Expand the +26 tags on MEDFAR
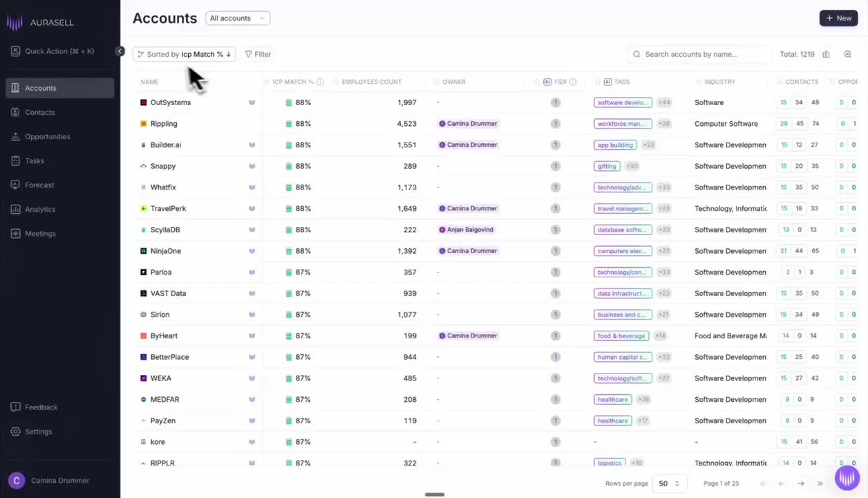 point(643,400)
